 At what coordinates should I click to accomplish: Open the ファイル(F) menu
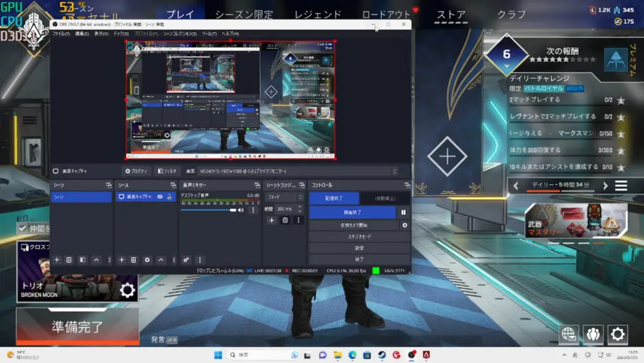(61, 34)
